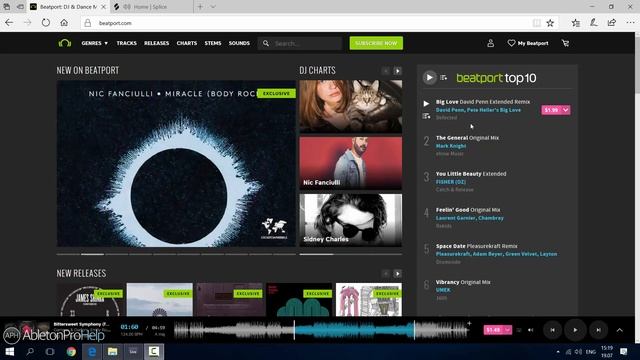
Task: Open Nic Fanciulli DJ chart
Action: tap(351, 163)
